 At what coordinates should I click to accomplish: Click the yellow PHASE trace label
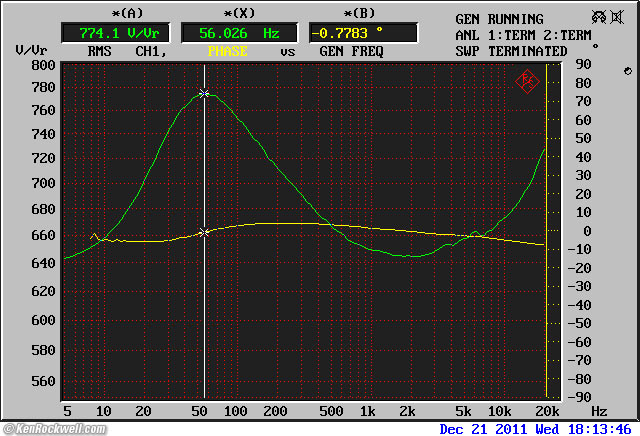click(227, 50)
